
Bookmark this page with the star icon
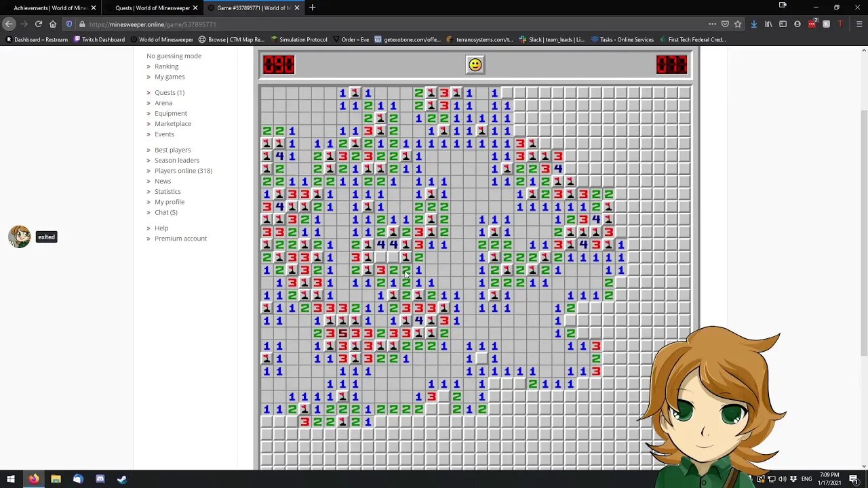pyautogui.click(x=738, y=24)
